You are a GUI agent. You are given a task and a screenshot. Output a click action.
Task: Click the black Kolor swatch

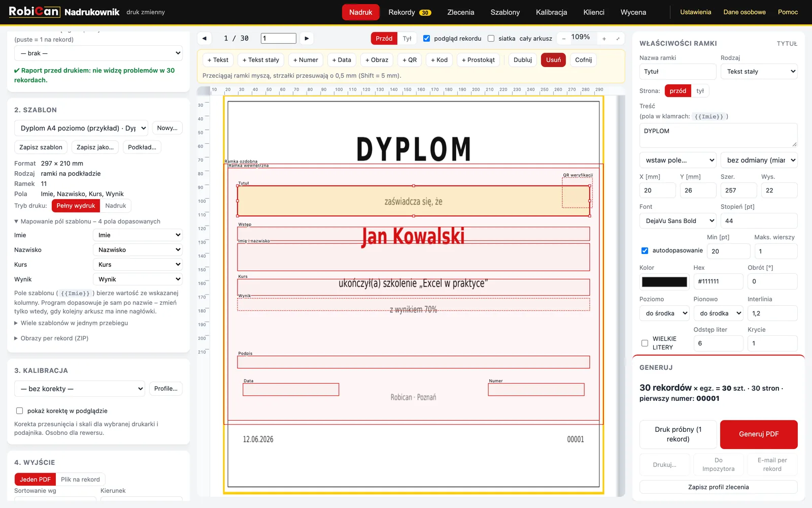pyautogui.click(x=664, y=281)
